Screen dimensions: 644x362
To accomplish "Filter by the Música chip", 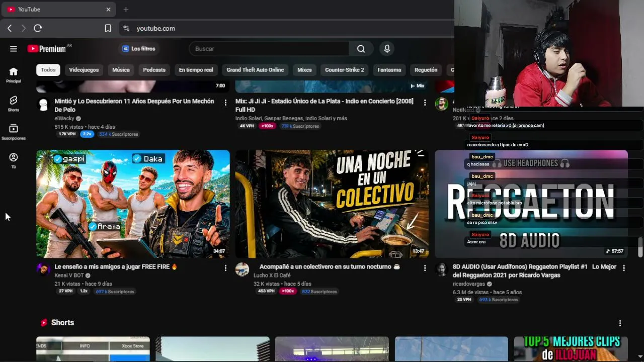I will coord(121,70).
